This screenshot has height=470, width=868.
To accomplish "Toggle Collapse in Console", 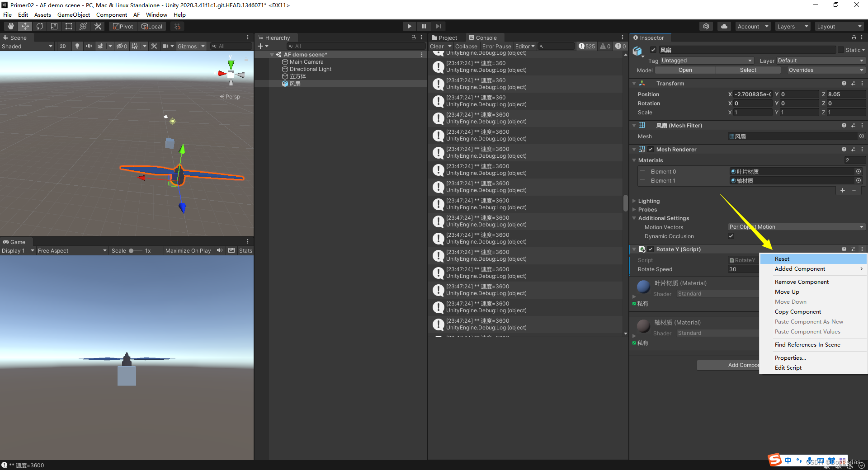I will click(x=466, y=46).
